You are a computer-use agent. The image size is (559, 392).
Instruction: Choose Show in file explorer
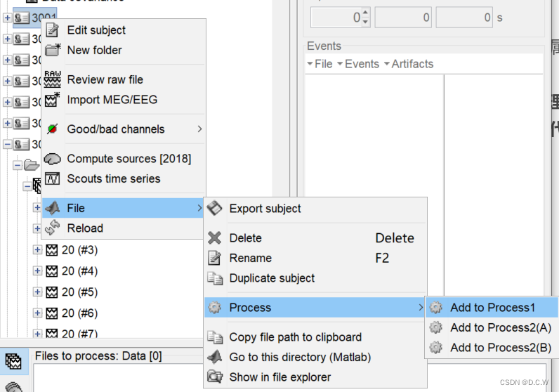coord(315,377)
